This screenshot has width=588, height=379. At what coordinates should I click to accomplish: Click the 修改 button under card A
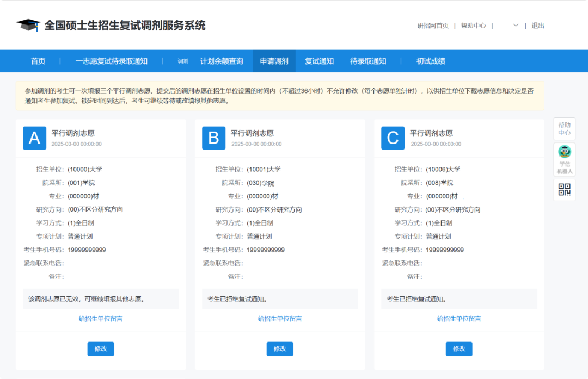coord(100,349)
